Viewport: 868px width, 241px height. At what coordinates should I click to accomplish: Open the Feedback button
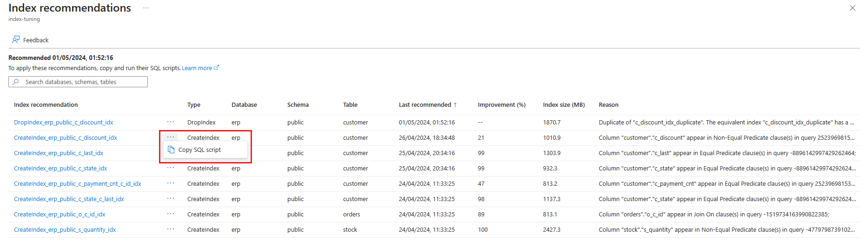(30, 40)
